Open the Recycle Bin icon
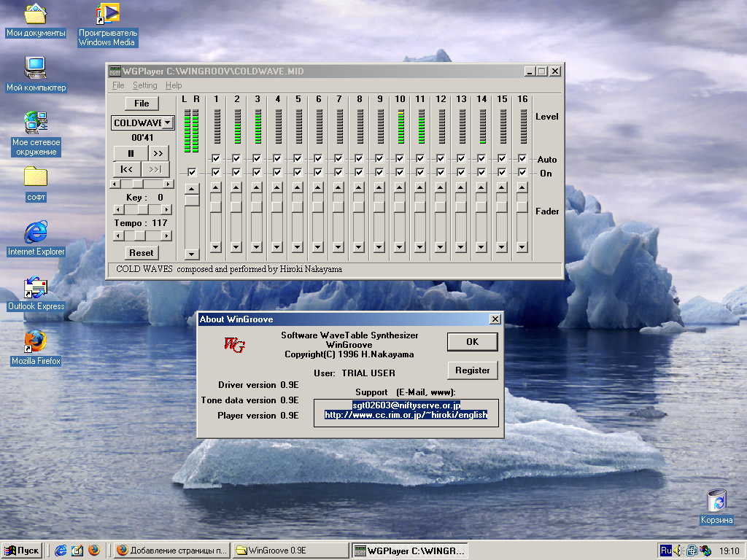 716,501
